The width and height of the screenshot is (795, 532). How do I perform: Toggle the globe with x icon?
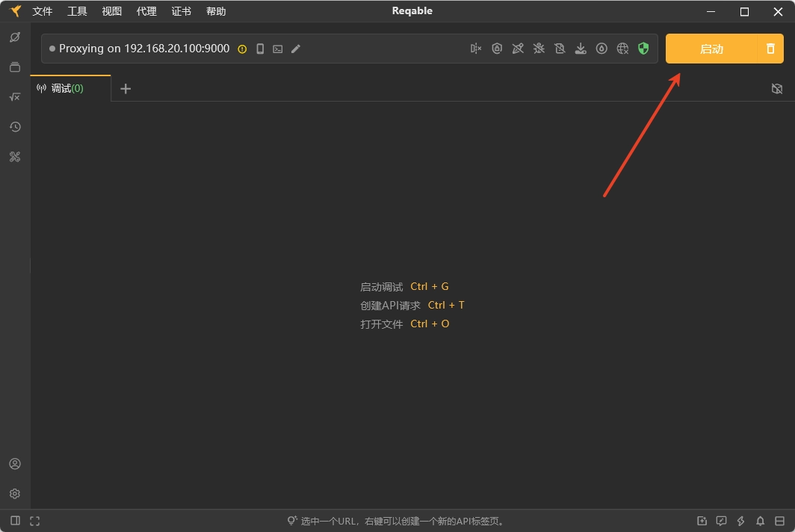(x=622, y=49)
